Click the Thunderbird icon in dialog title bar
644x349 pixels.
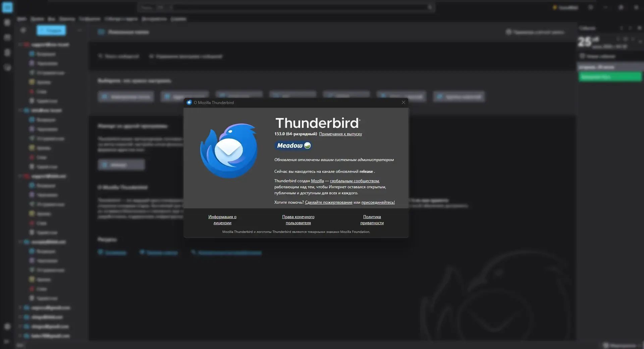click(189, 102)
